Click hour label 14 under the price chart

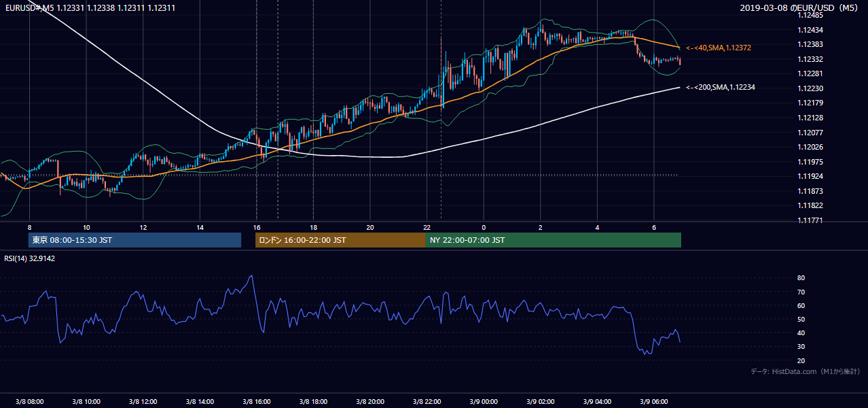pos(200,227)
